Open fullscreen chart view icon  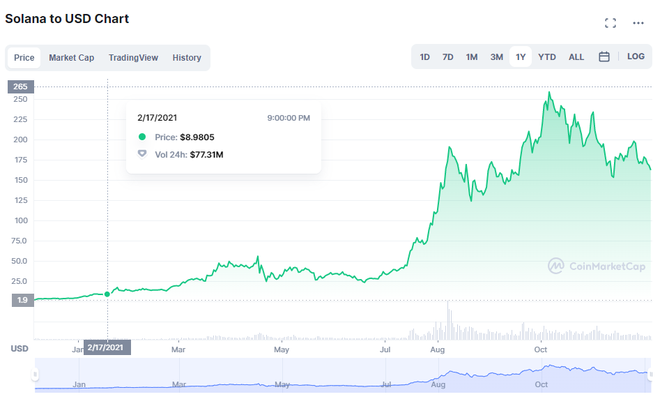[x=610, y=23]
